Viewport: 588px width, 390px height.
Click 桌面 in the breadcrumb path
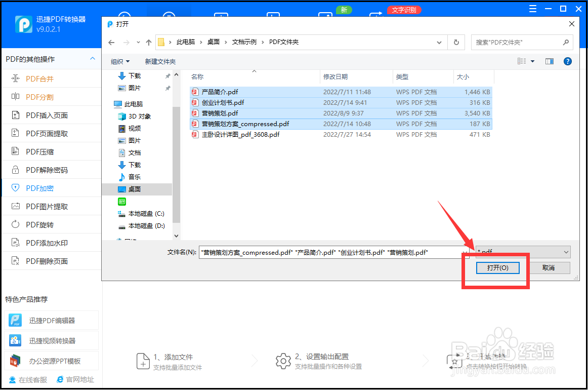point(214,42)
